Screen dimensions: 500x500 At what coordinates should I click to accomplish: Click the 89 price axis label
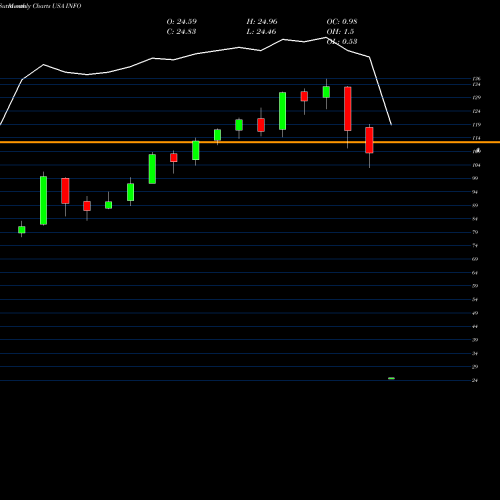[x=475, y=205]
